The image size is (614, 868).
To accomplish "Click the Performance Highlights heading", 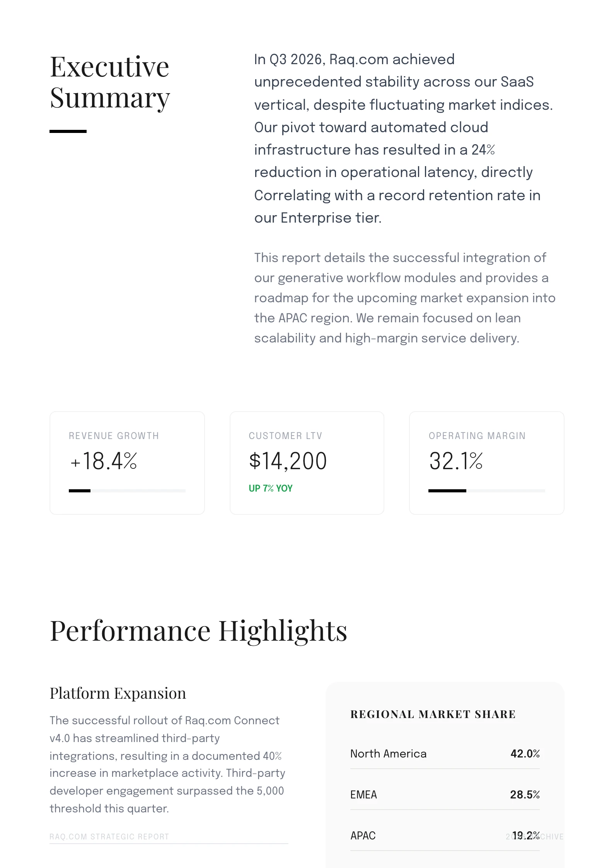I will pyautogui.click(x=198, y=631).
